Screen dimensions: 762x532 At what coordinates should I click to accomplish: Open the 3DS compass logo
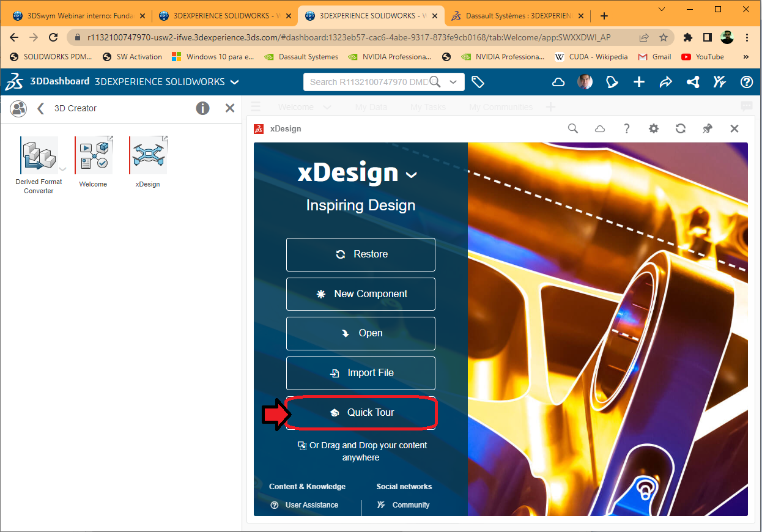click(15, 81)
